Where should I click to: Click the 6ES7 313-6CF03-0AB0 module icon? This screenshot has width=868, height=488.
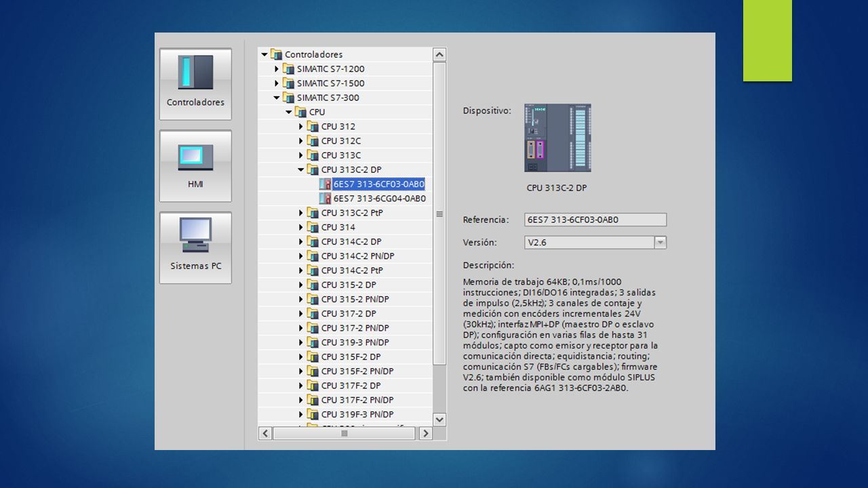(325, 184)
